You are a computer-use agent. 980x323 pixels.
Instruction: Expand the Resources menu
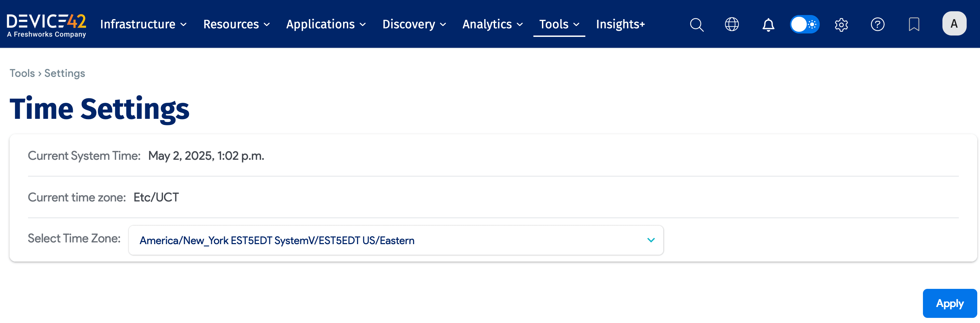(237, 24)
